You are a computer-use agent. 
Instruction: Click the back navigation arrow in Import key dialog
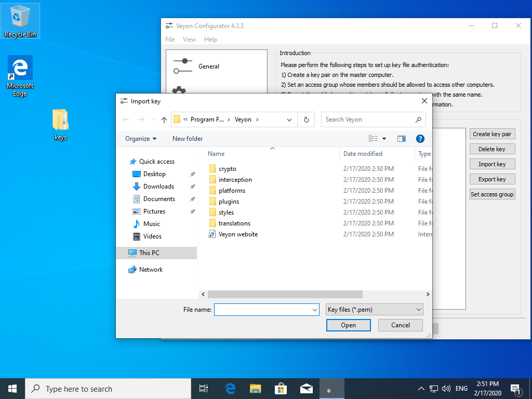(126, 119)
